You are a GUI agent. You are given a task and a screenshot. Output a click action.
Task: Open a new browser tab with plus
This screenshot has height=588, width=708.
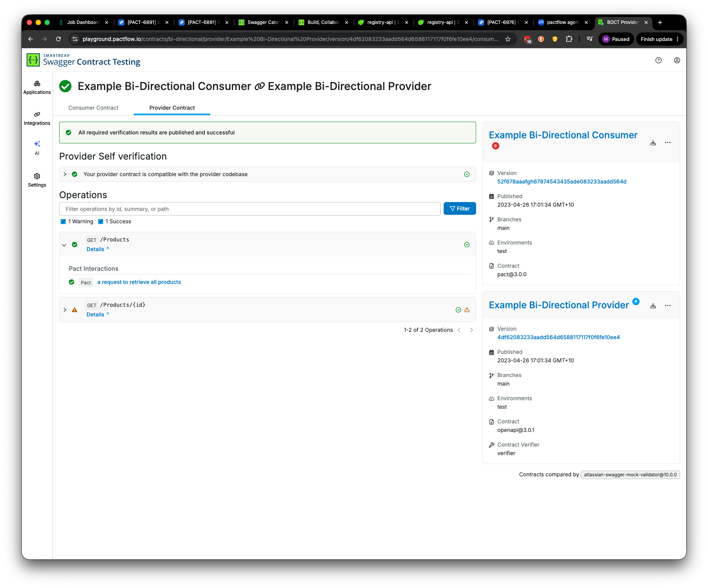click(x=660, y=22)
